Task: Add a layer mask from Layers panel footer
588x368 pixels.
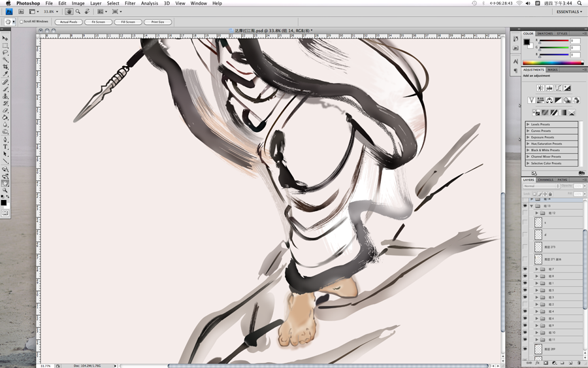Action: [546, 363]
